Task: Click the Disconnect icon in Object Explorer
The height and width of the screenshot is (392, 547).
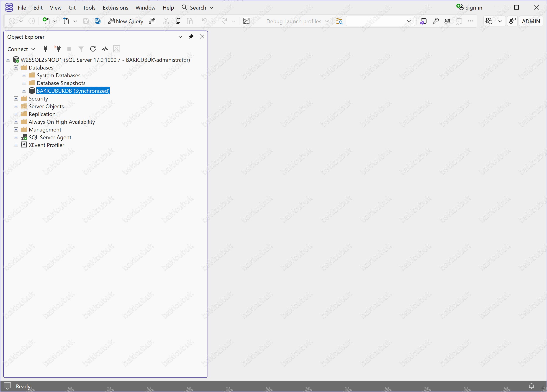Action: pos(57,49)
